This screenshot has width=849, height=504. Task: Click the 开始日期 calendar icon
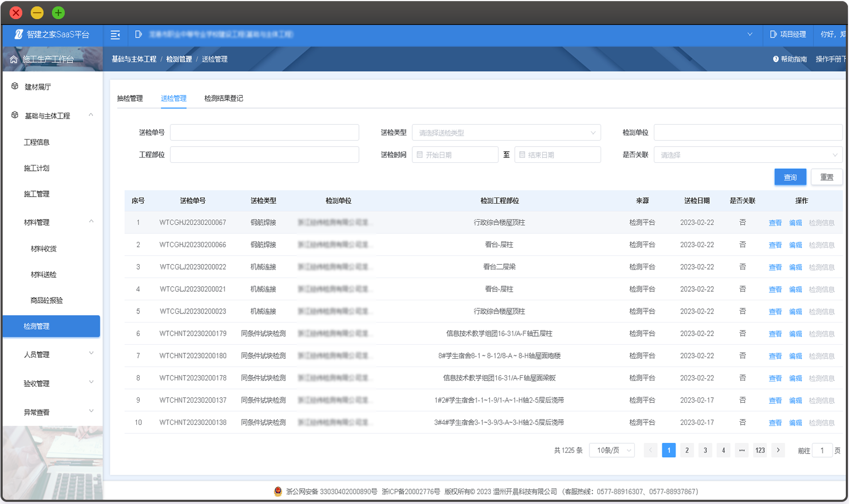(420, 155)
